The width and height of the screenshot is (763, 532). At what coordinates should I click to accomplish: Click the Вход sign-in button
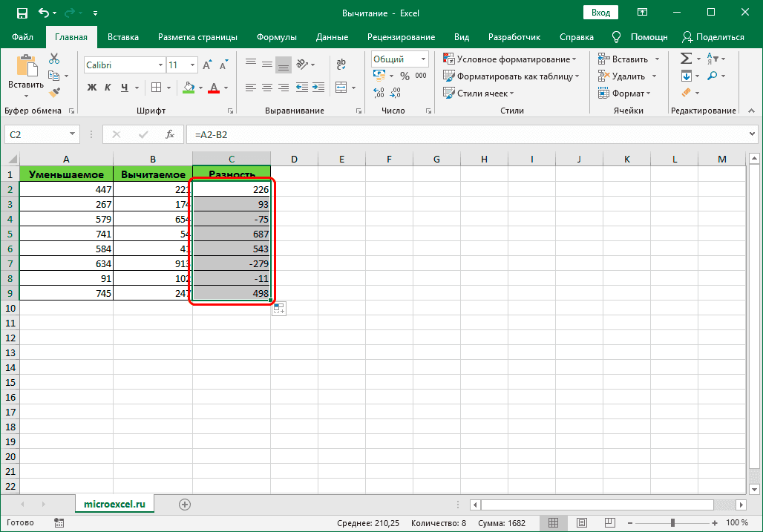coord(600,12)
